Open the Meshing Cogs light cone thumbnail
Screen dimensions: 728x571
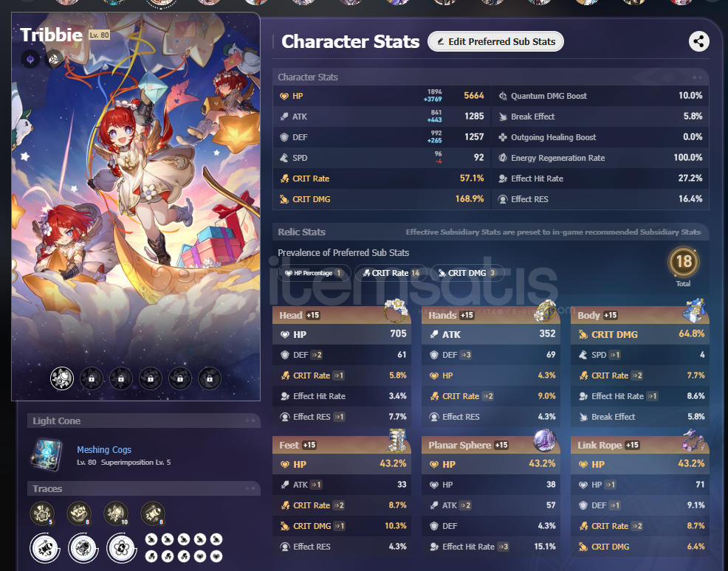pos(47,454)
